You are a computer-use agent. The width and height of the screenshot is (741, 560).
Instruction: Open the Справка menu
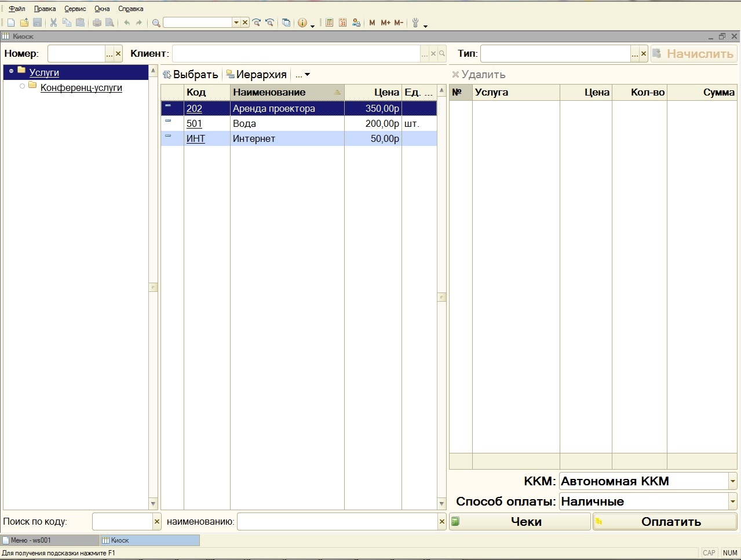[130, 9]
